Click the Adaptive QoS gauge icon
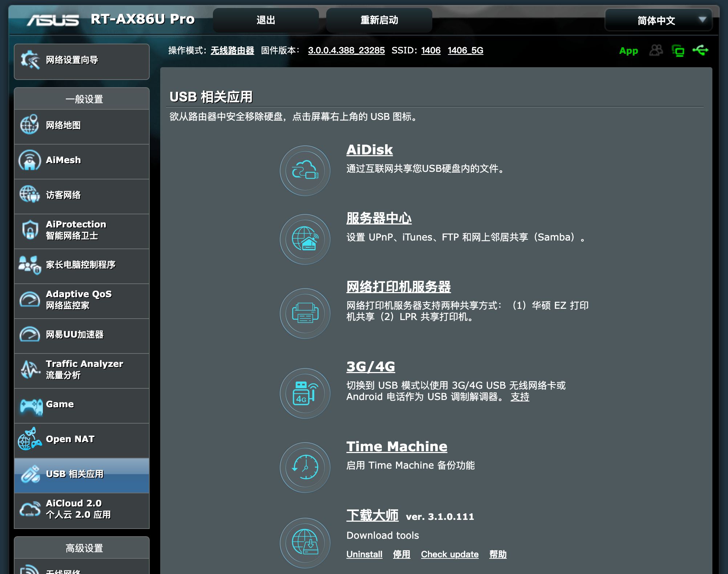The image size is (728, 574). pos(29,299)
